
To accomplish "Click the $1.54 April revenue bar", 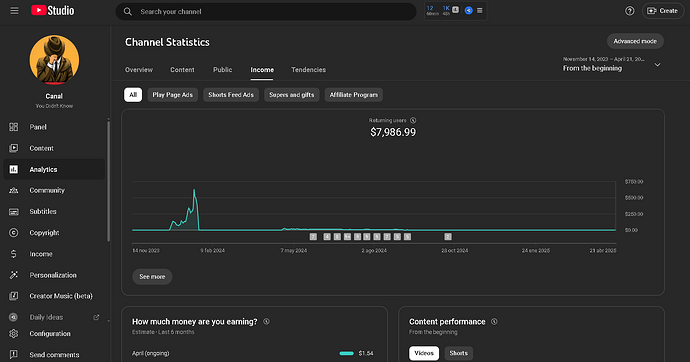I will tap(347, 353).
